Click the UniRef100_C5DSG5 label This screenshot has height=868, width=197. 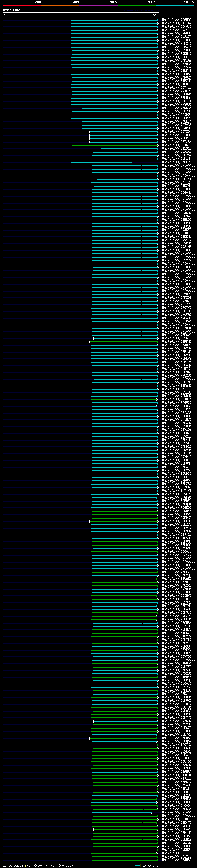(x=177, y=809)
